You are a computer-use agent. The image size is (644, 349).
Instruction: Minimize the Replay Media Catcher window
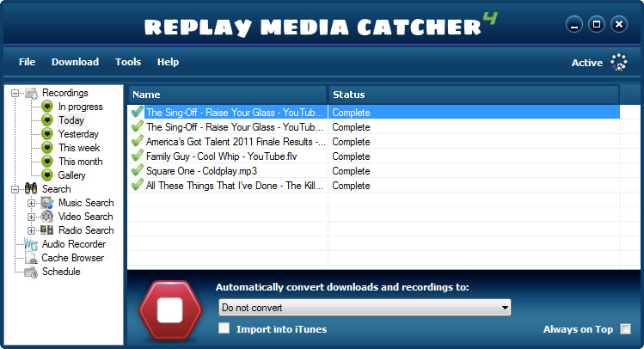click(x=574, y=25)
